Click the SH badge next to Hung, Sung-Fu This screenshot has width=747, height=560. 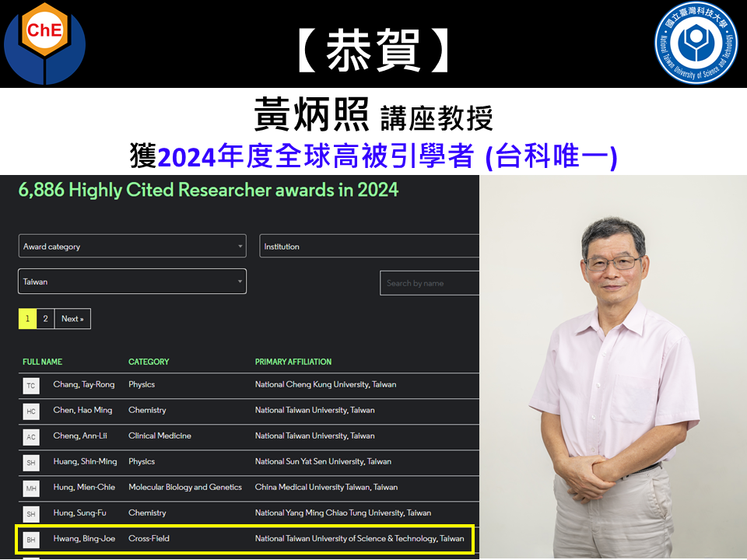(x=30, y=513)
